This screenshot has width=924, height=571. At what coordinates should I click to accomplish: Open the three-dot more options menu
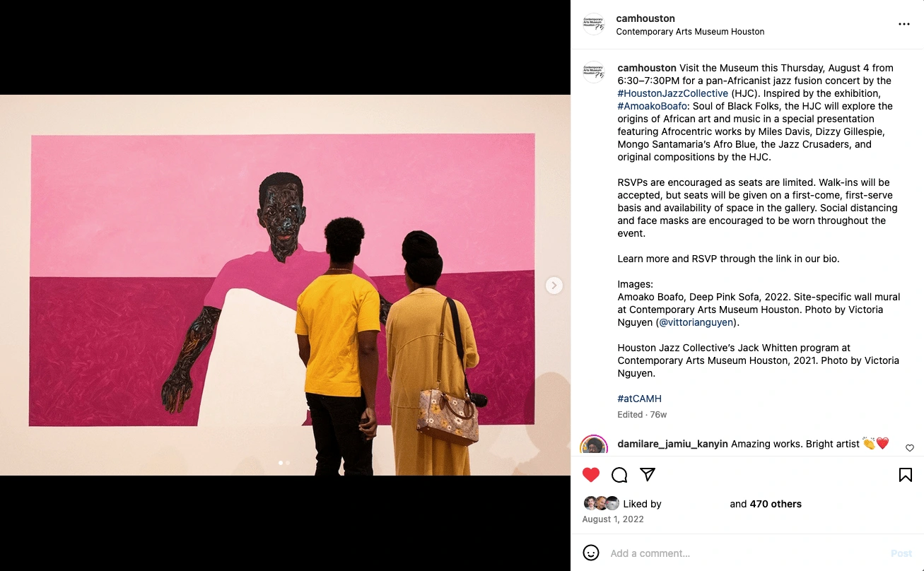point(904,24)
